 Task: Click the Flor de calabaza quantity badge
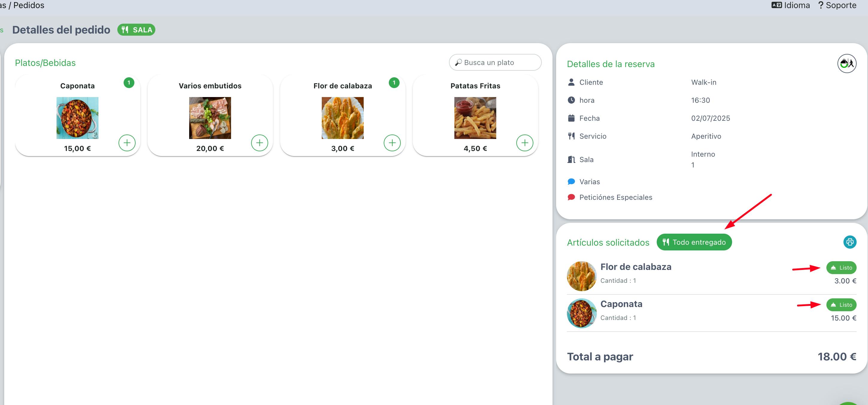click(394, 83)
